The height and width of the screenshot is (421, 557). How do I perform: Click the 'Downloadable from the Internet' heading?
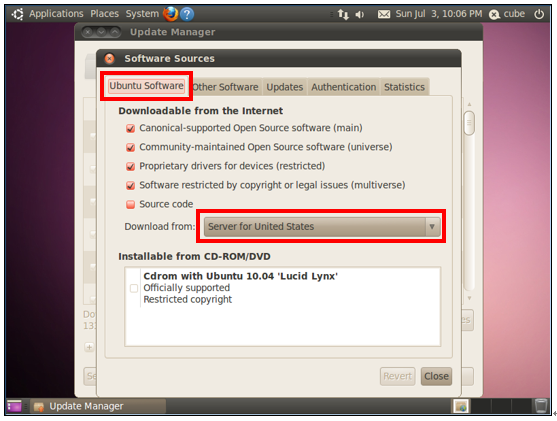click(x=201, y=111)
